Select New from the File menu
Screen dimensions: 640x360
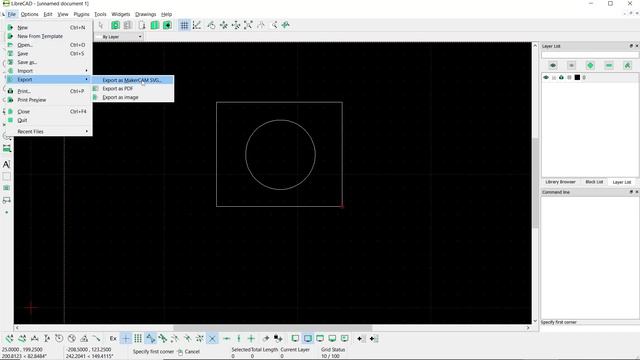pyautogui.click(x=48, y=27)
